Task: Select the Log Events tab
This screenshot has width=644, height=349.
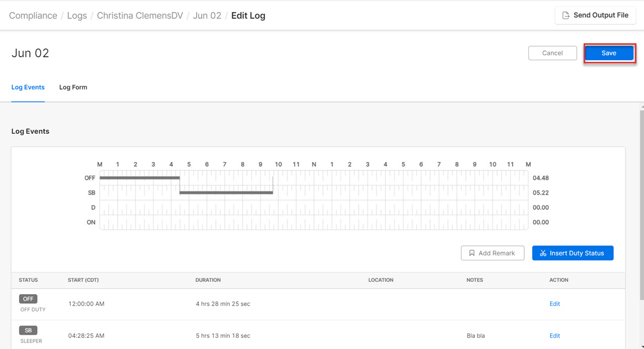Action: pyautogui.click(x=28, y=88)
